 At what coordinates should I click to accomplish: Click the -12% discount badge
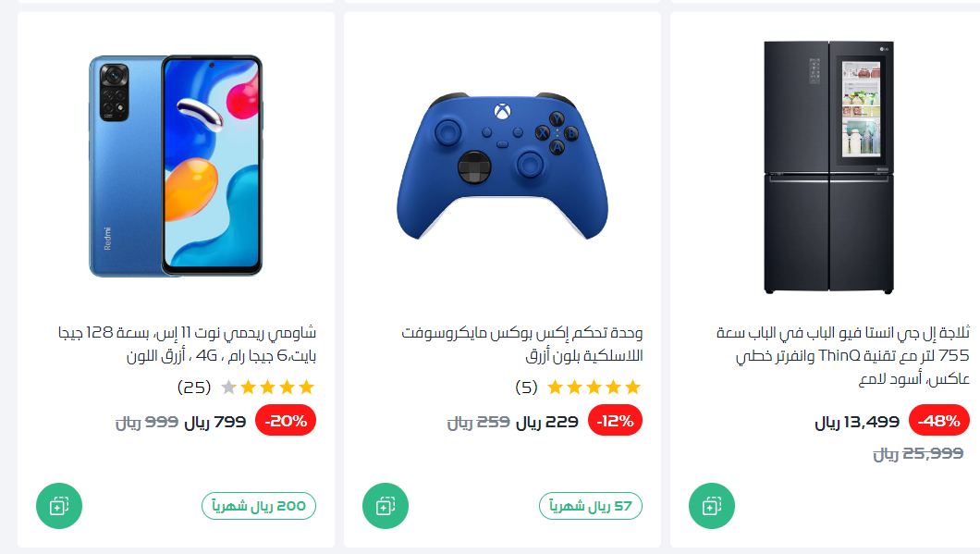click(x=615, y=421)
